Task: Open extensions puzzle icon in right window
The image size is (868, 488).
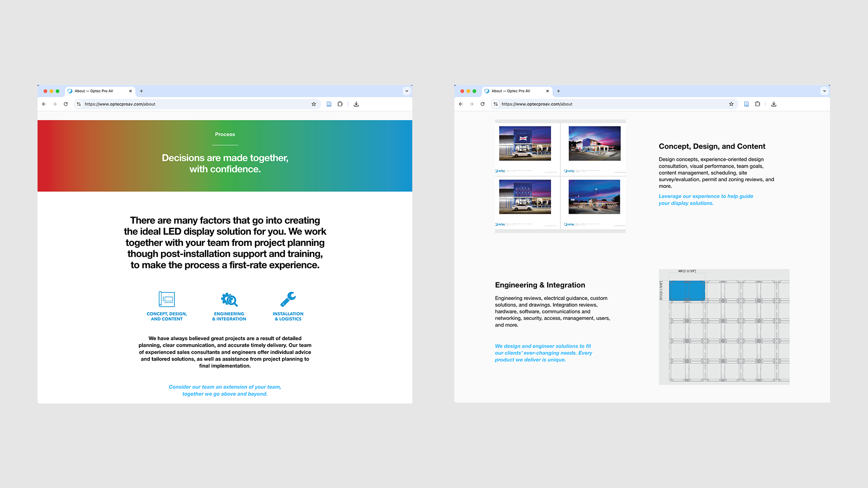Action: (x=758, y=104)
